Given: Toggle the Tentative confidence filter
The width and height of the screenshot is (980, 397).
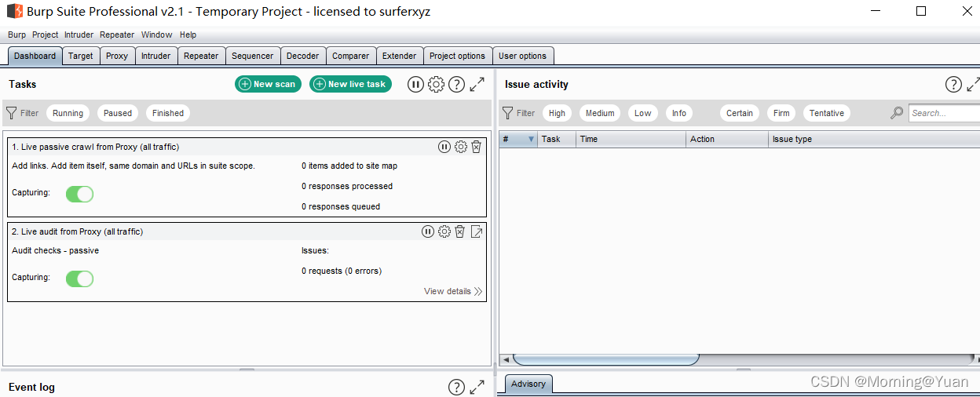Looking at the screenshot, I should (x=827, y=113).
